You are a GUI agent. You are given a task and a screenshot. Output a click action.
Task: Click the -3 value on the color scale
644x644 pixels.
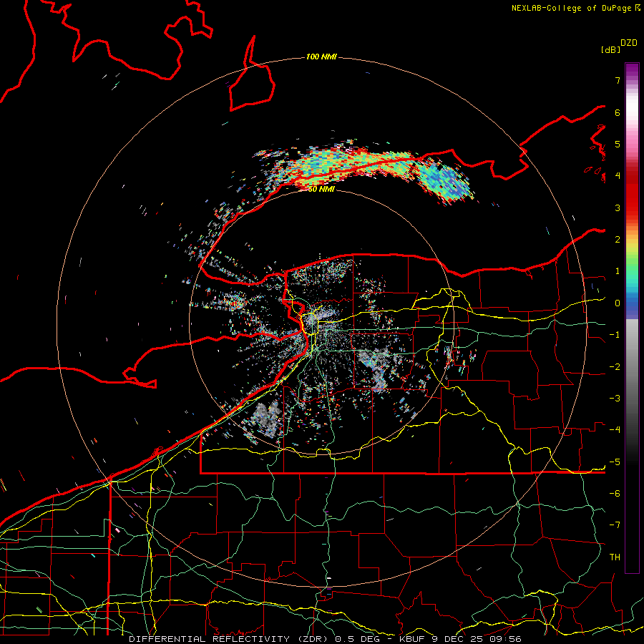pos(615,399)
